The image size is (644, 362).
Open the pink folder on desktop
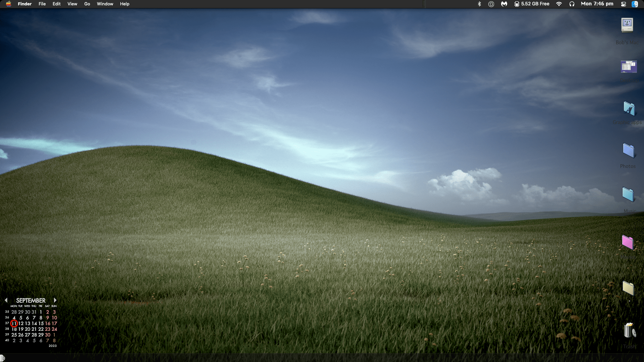(627, 242)
